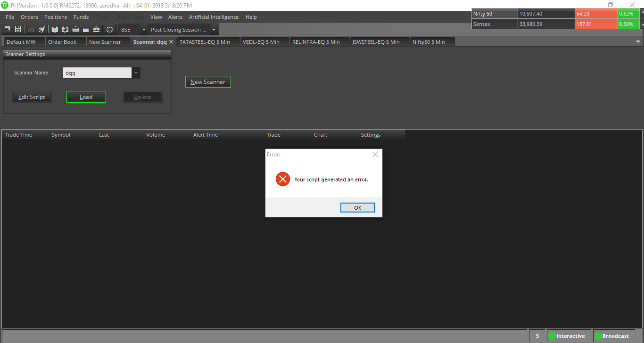Open the tab overflow list arrow
The height and width of the screenshot is (343, 644).
638,42
